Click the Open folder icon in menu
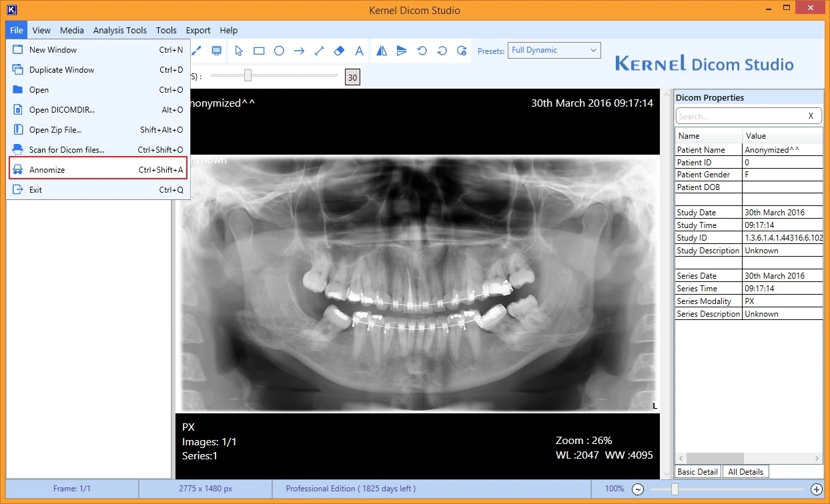 click(x=18, y=90)
